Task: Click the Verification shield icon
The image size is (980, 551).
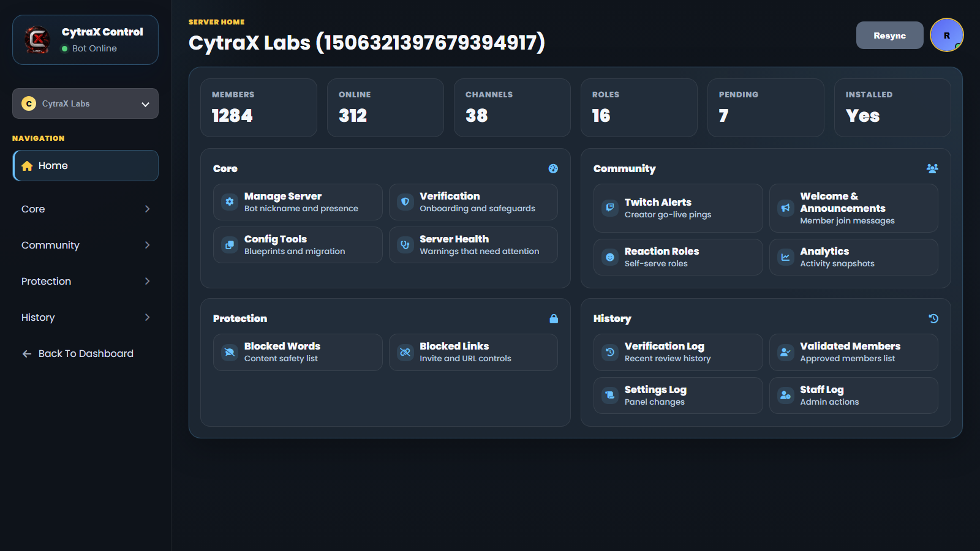Action: (x=405, y=202)
